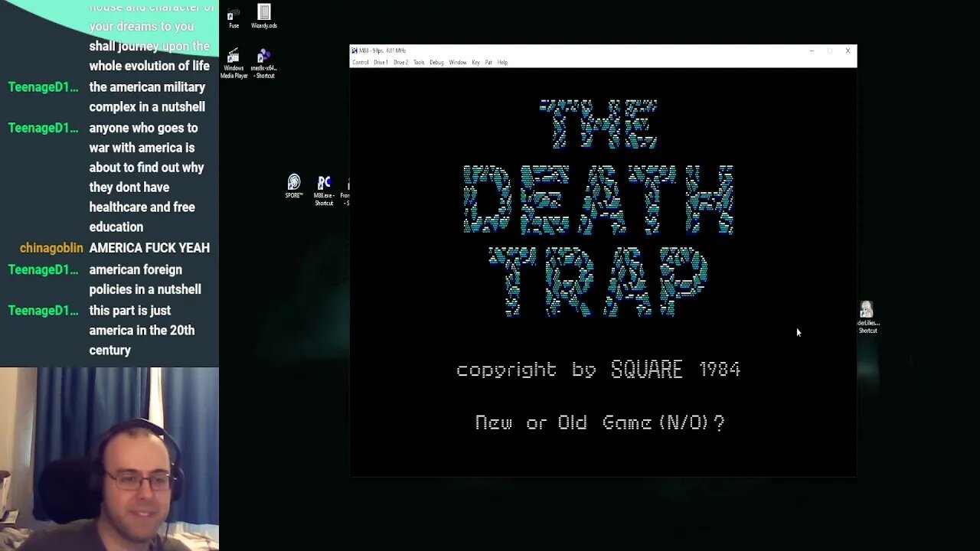Viewport: 980px width, 551px height.
Task: Open the Drive 2 menu
Action: pos(400,63)
